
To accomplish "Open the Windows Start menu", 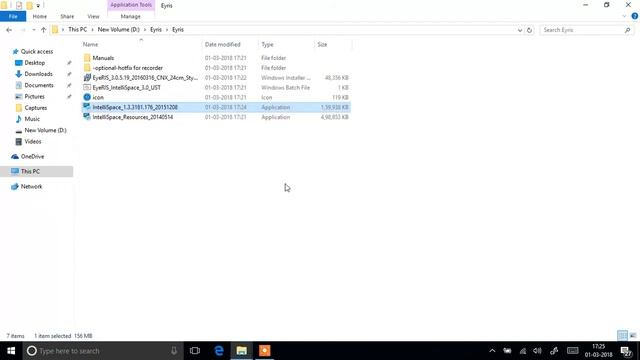I will [11, 351].
